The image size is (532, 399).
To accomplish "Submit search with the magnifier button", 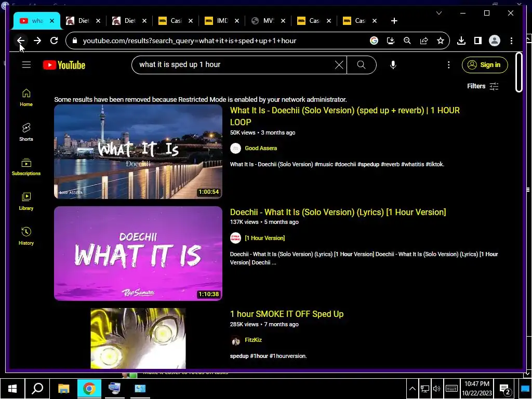I will pos(362,65).
